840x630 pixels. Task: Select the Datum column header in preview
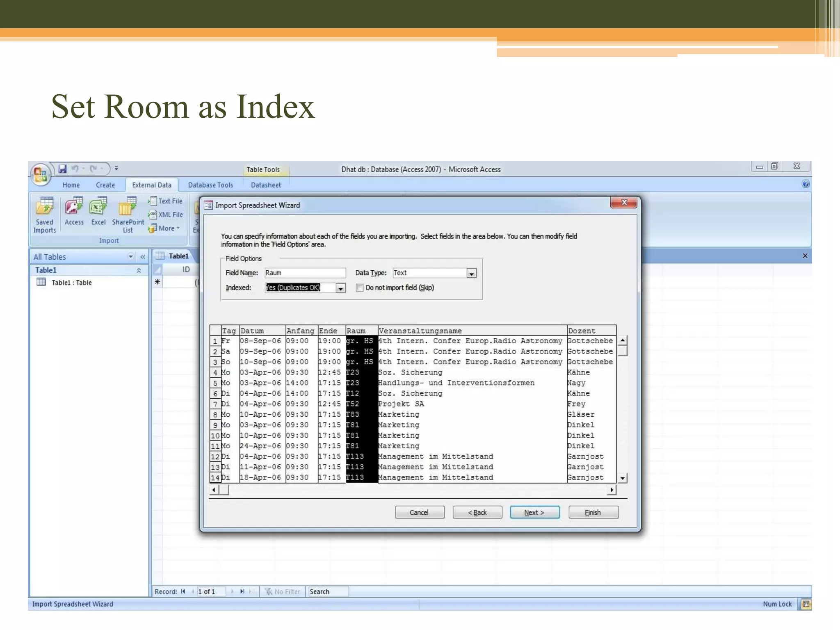262,331
